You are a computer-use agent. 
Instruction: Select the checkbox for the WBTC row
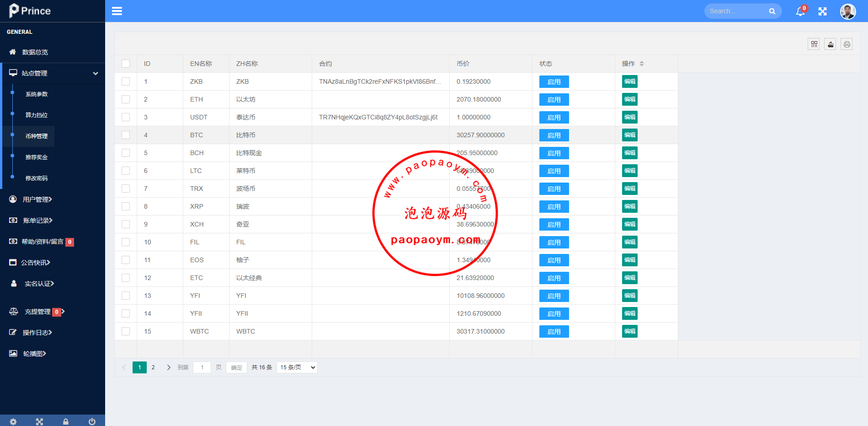point(126,331)
